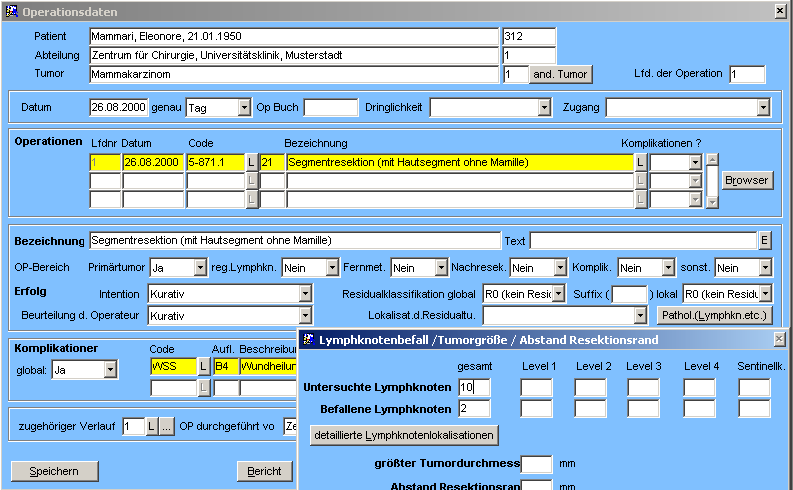Expand the global Komplikationen Ja dropdown
This screenshot has height=490, width=793.
110,370
